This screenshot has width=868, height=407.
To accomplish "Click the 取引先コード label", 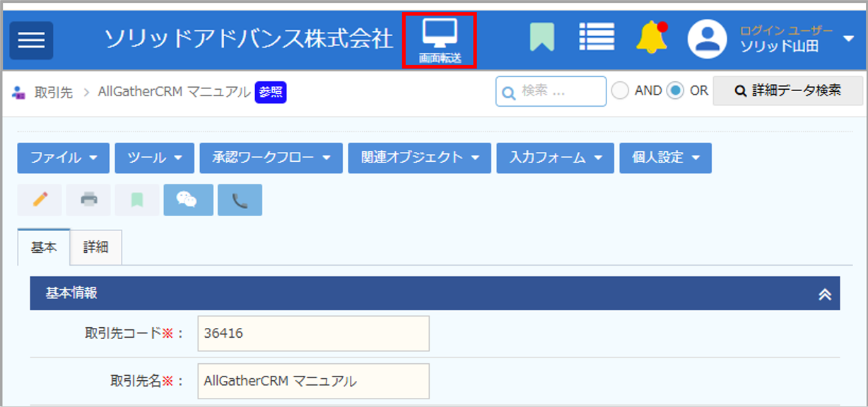I will pyautogui.click(x=134, y=334).
